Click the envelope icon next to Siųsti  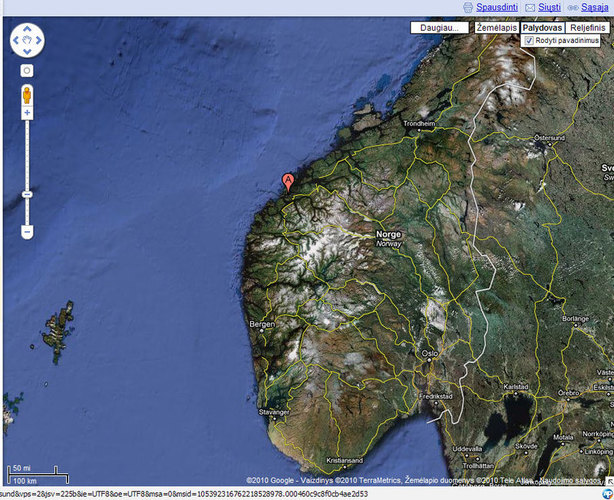point(529,7)
